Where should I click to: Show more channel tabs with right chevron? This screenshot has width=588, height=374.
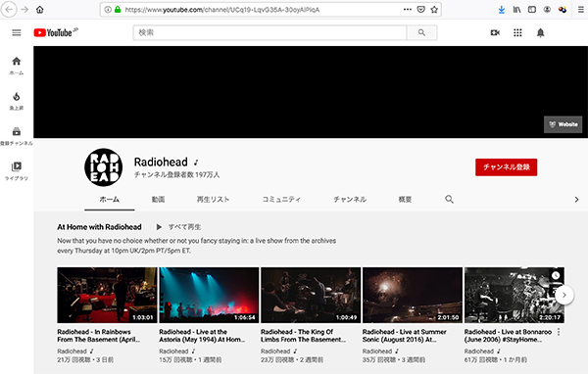pyautogui.click(x=576, y=200)
